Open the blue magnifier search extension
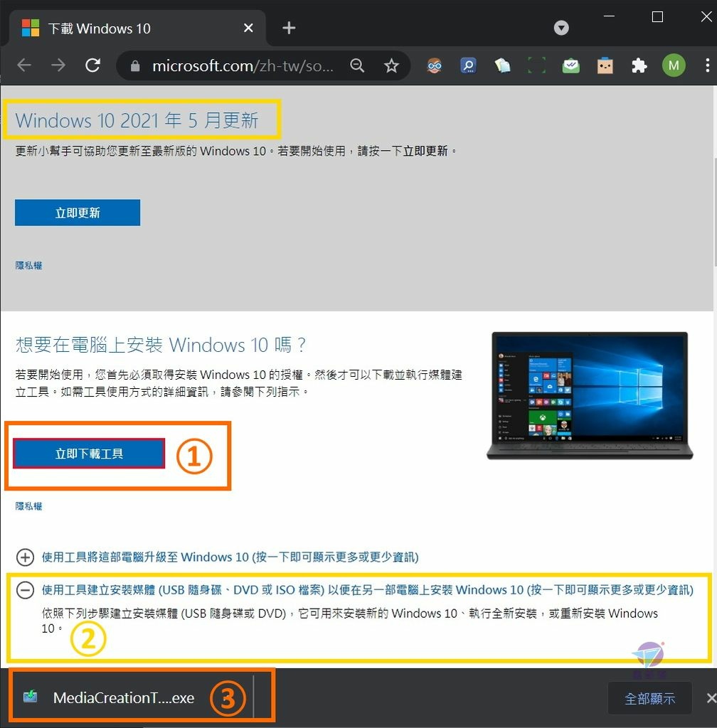717x728 pixels. (468, 65)
